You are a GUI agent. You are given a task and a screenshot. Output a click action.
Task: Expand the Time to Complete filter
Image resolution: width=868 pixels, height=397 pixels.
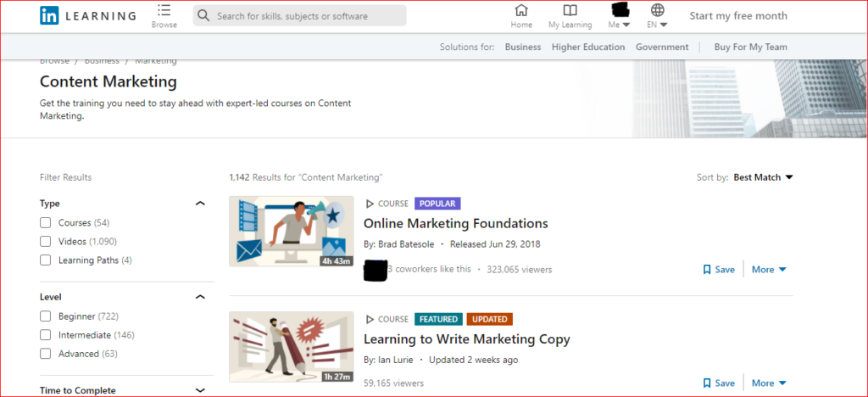[x=200, y=390]
